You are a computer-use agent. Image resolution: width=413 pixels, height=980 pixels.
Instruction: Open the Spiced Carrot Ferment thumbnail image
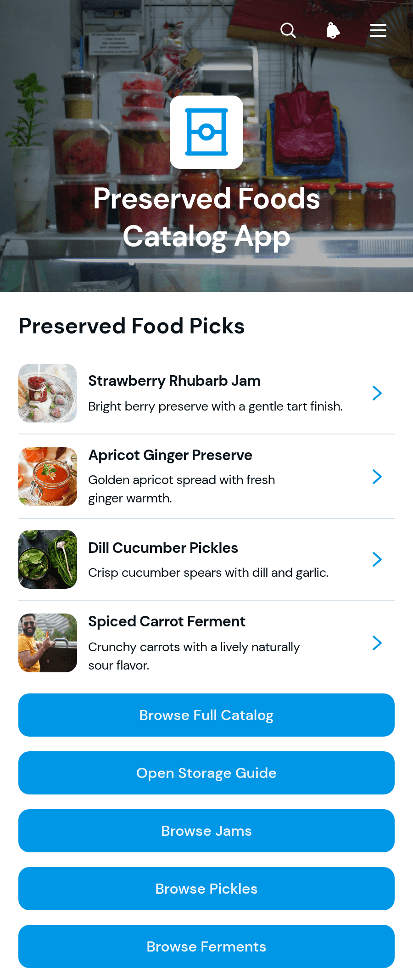point(48,643)
